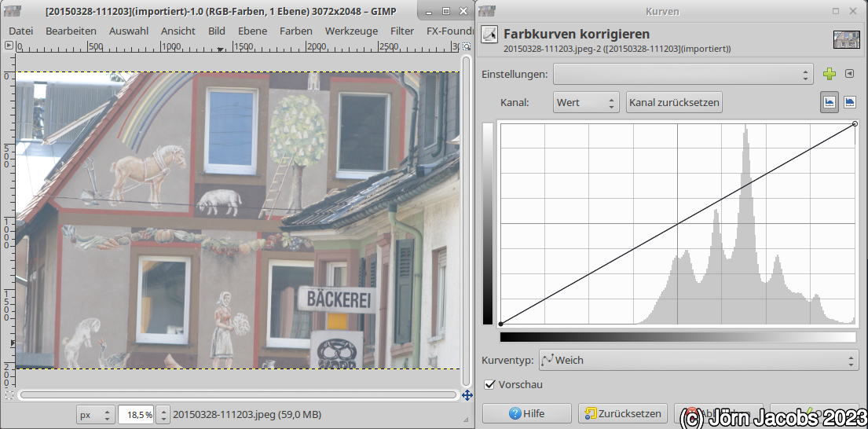868x429 pixels.
Task: Open the Farben menu
Action: tap(295, 31)
